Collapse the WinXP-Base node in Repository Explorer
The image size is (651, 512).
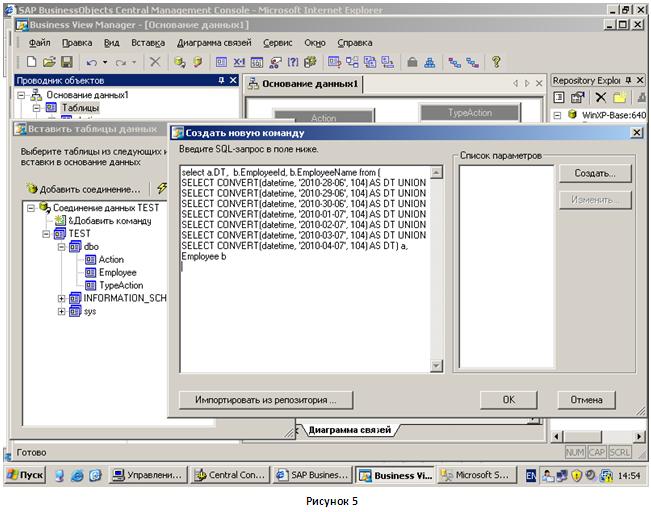coord(558,115)
